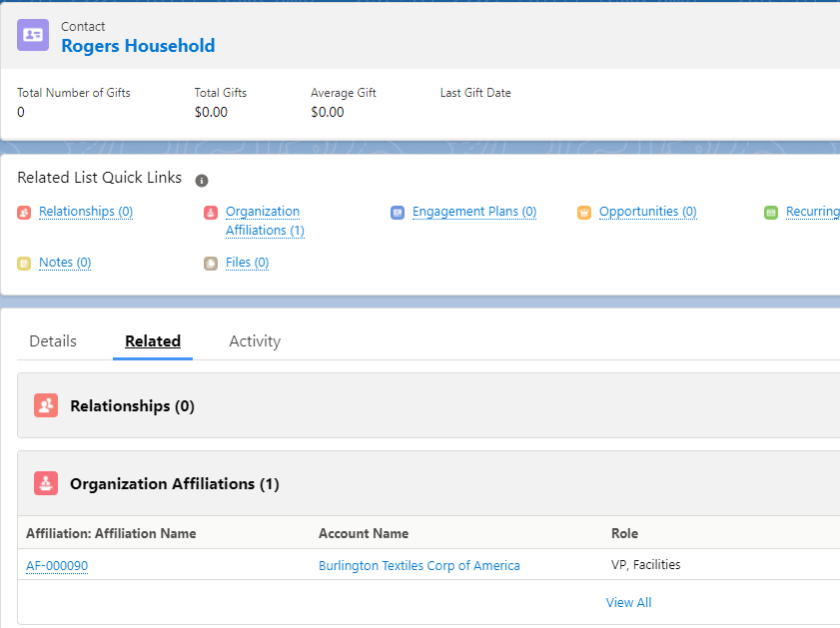This screenshot has height=628, width=840.
Task: Click the Last Gift Date label
Action: click(x=475, y=93)
